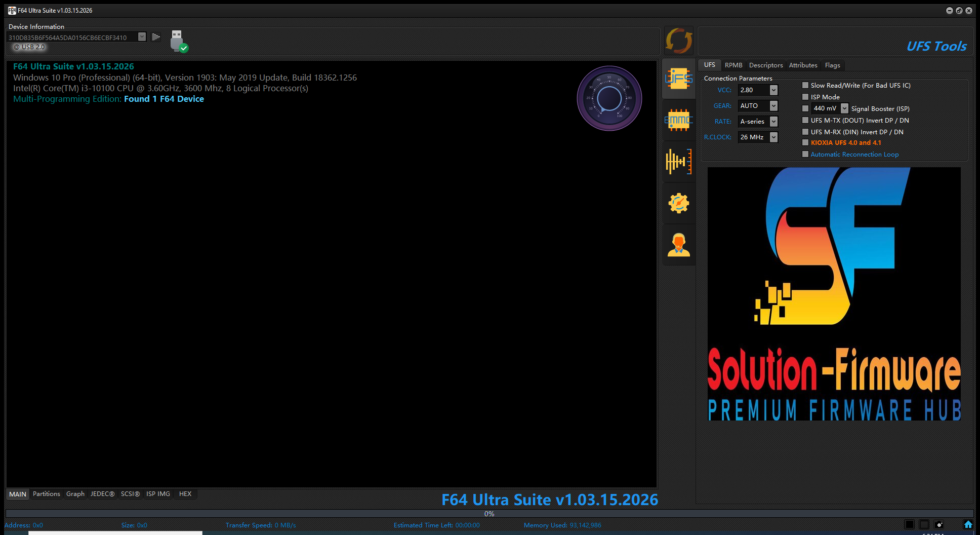Screen dimensions: 980x535
Task: Enable KIOXIA UFS 4.0 and 4.1 option
Action: (x=805, y=142)
